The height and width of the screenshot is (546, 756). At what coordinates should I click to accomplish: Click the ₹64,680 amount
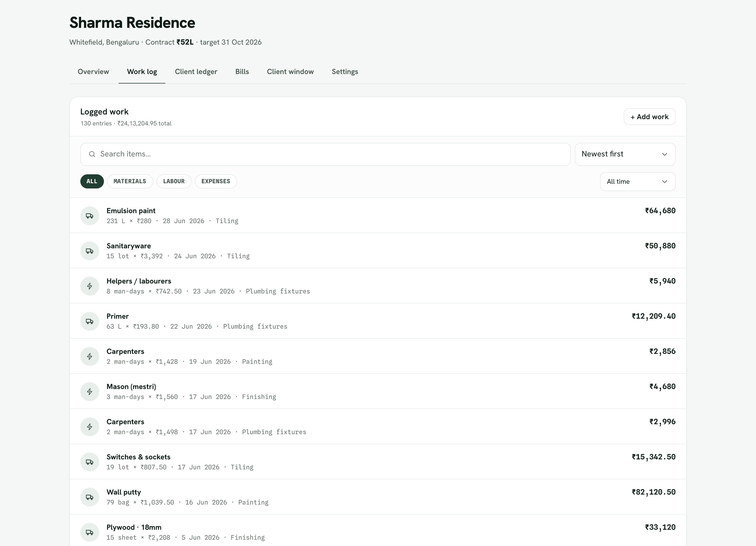tap(660, 211)
